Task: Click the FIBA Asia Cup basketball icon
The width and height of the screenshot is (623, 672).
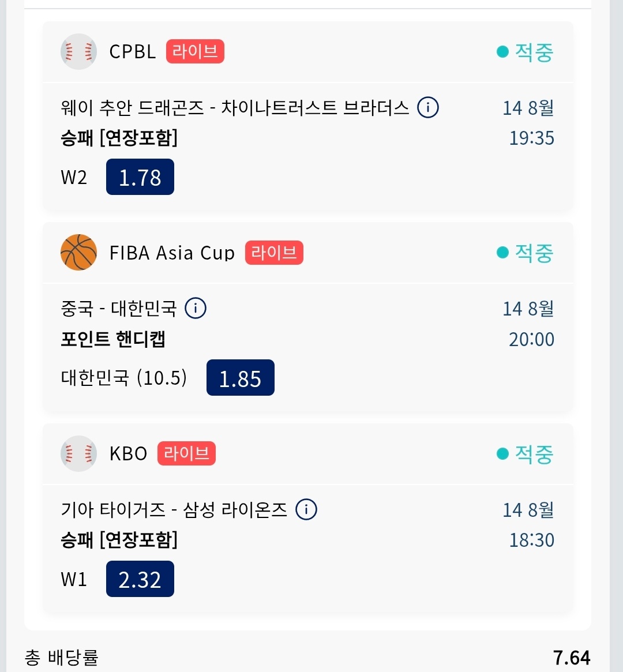Action: click(x=78, y=253)
